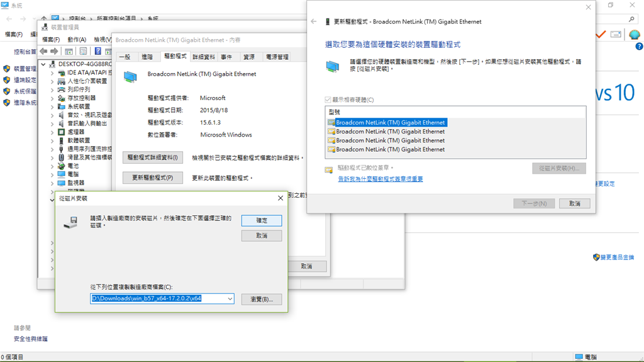Select the 系統裝置 icon
The width and height of the screenshot is (644, 362).
pyautogui.click(x=61, y=106)
